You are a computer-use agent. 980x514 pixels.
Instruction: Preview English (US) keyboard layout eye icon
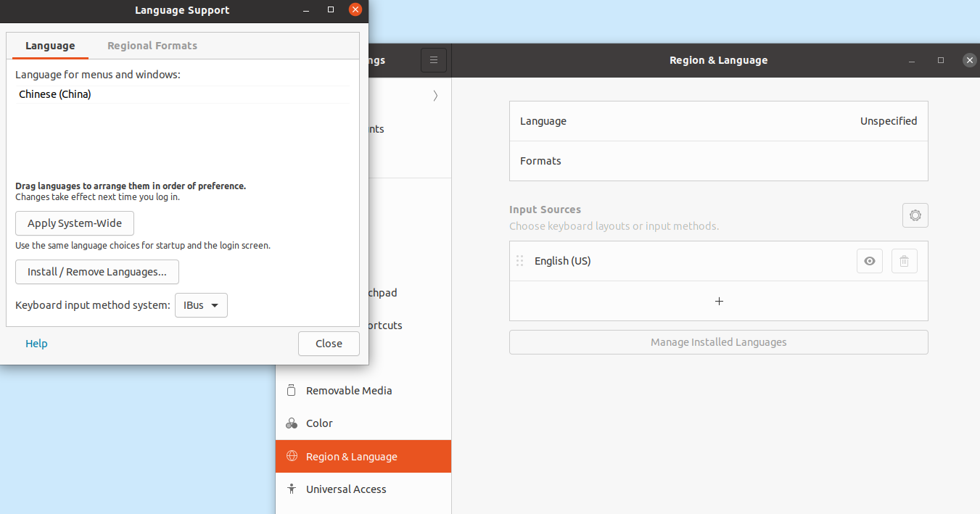tap(870, 261)
